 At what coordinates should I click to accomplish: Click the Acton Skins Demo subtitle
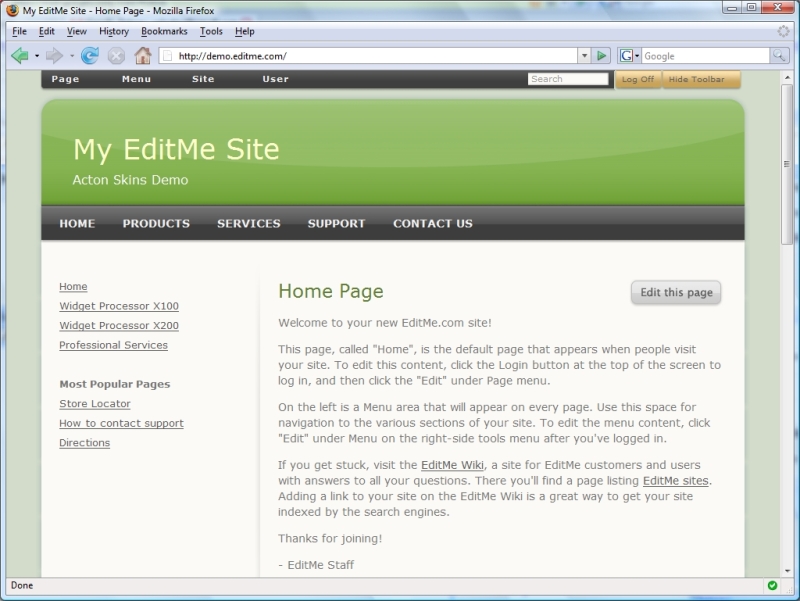pos(130,180)
